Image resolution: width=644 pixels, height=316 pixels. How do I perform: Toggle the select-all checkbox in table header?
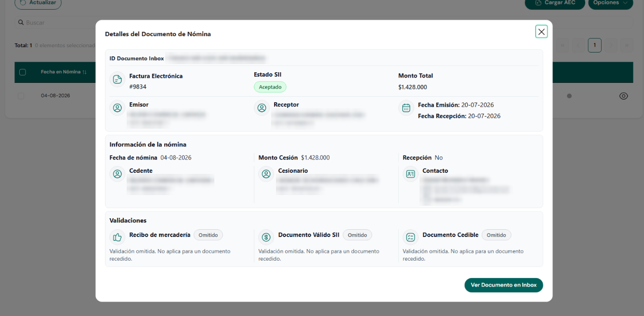22,72
